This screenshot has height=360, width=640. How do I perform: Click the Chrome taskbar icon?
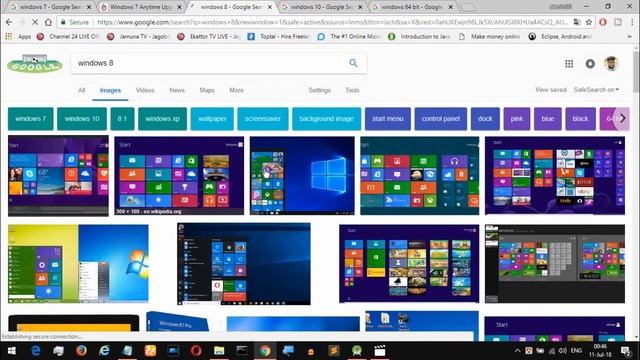(265, 351)
